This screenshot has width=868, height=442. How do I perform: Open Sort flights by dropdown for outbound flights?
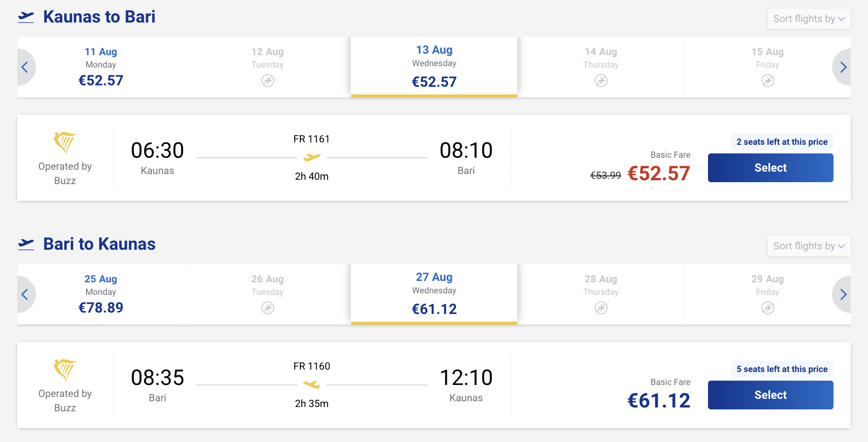[x=809, y=19]
